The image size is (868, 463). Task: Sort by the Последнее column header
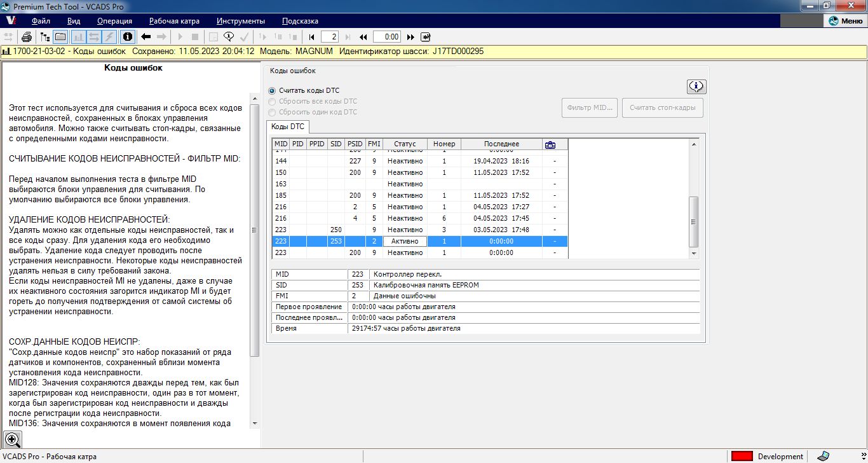501,144
